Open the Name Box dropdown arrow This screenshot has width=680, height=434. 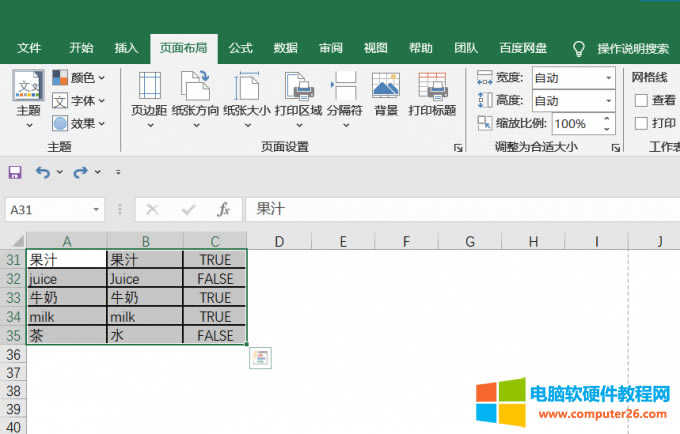tap(96, 210)
